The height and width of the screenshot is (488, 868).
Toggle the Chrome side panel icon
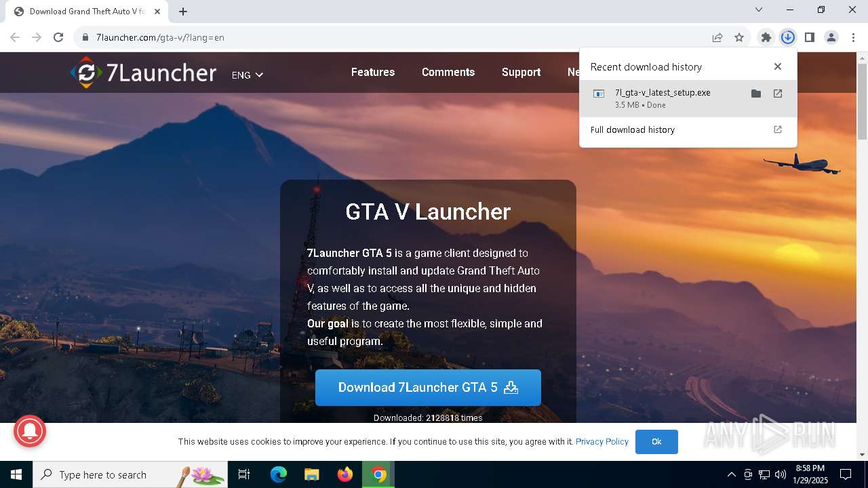(809, 37)
